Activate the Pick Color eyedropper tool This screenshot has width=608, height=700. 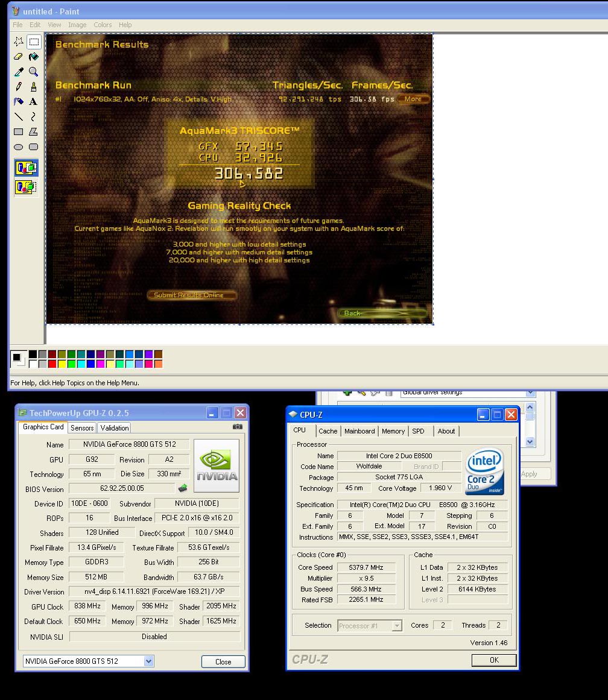coord(18,72)
